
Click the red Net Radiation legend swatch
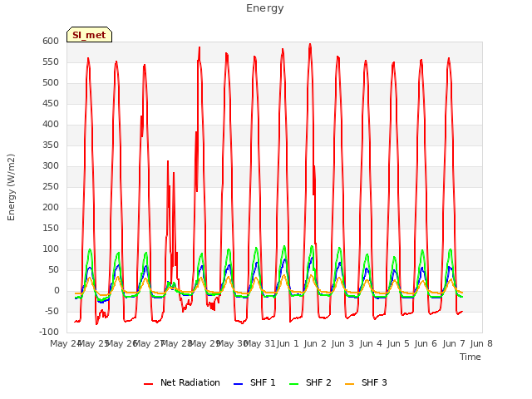pyautogui.click(x=149, y=384)
